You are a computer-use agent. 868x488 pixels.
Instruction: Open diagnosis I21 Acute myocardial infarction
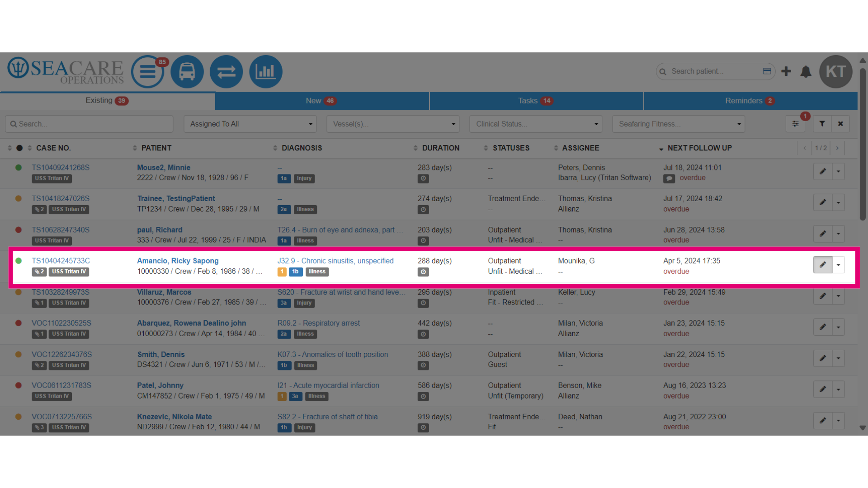pos(328,385)
